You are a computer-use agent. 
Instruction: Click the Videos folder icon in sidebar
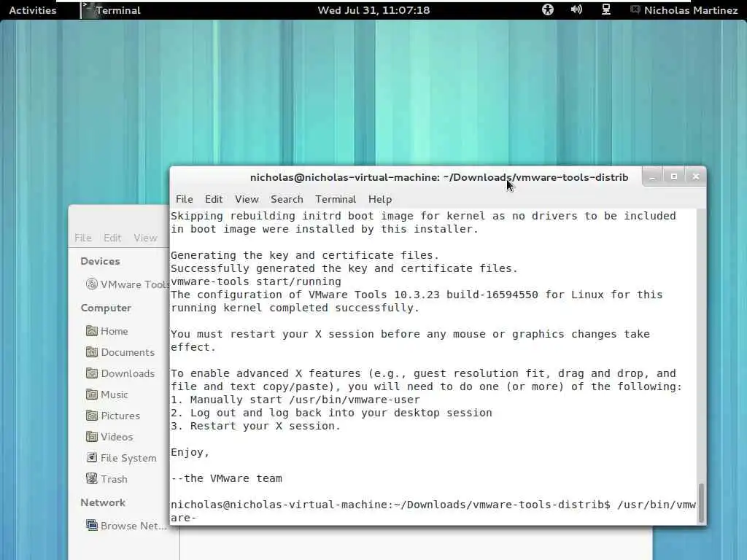[x=91, y=436]
